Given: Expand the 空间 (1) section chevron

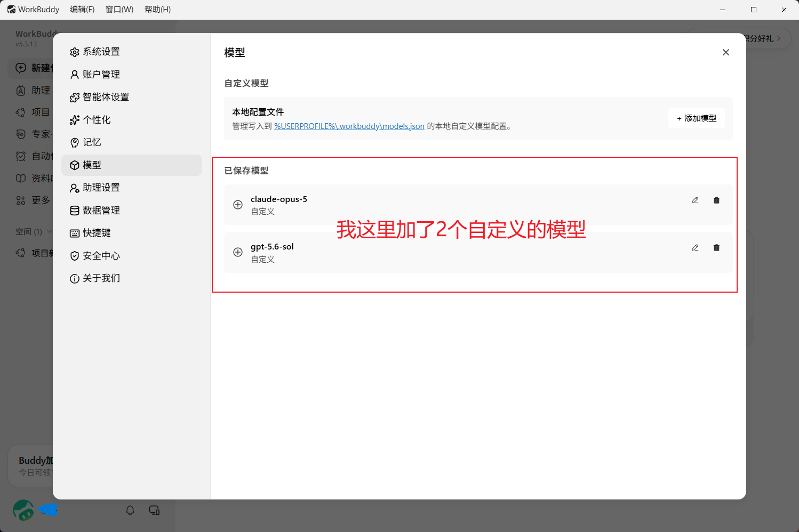Looking at the screenshot, I should coord(50,231).
